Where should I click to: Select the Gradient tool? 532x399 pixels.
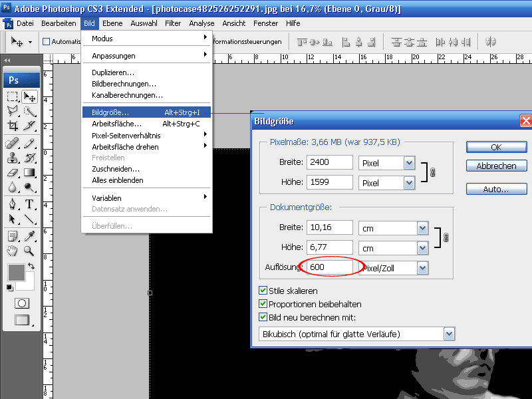tap(29, 173)
